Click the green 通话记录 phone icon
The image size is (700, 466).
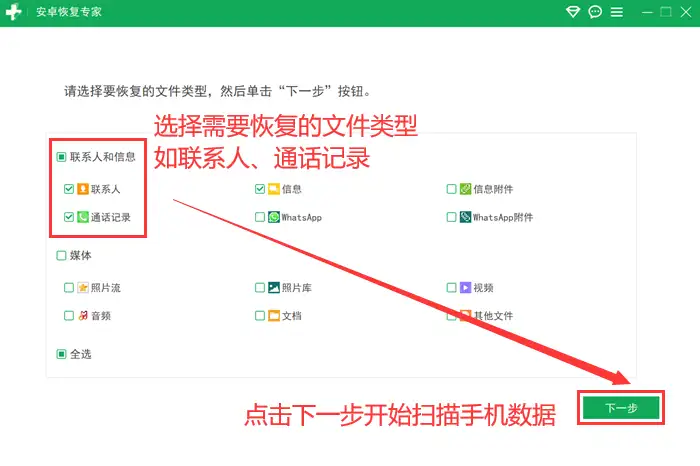coord(83,217)
